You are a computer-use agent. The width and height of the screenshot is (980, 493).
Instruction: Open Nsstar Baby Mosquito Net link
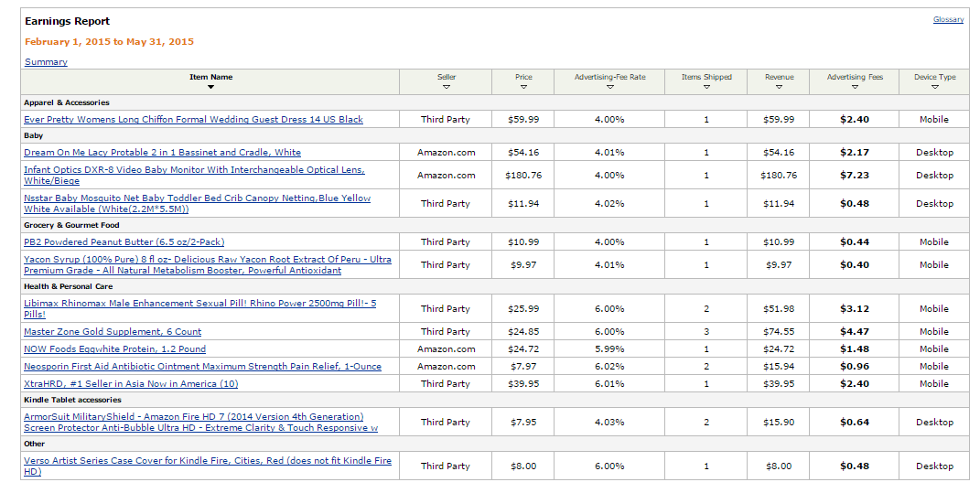198,203
